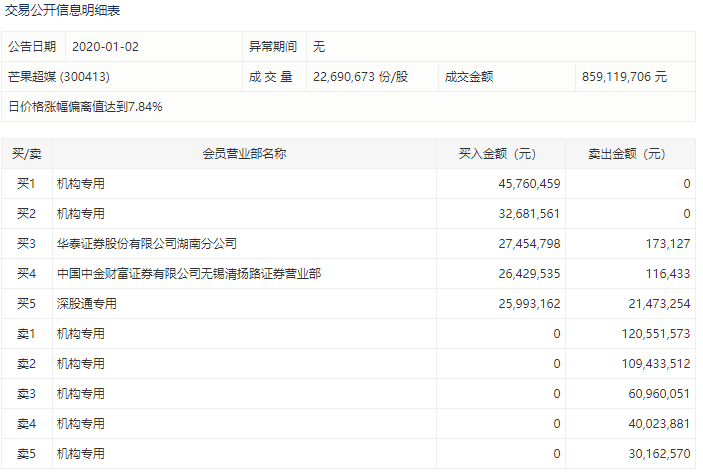
Task: Click the 卖5 row label
Action: point(26,454)
